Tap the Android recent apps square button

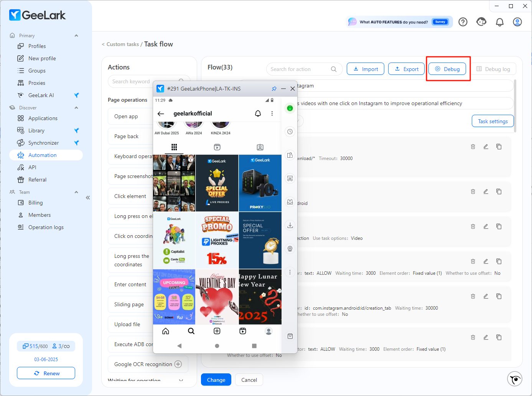pos(254,346)
